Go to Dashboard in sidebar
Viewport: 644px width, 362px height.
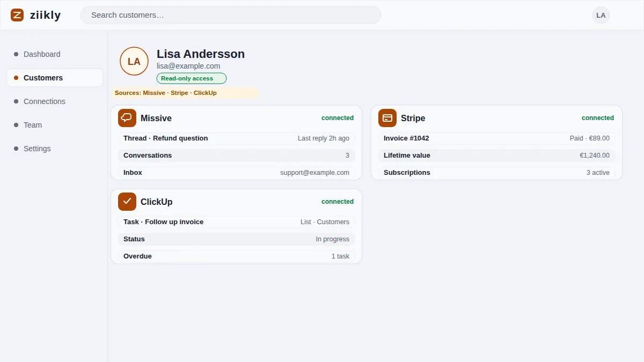55,54
